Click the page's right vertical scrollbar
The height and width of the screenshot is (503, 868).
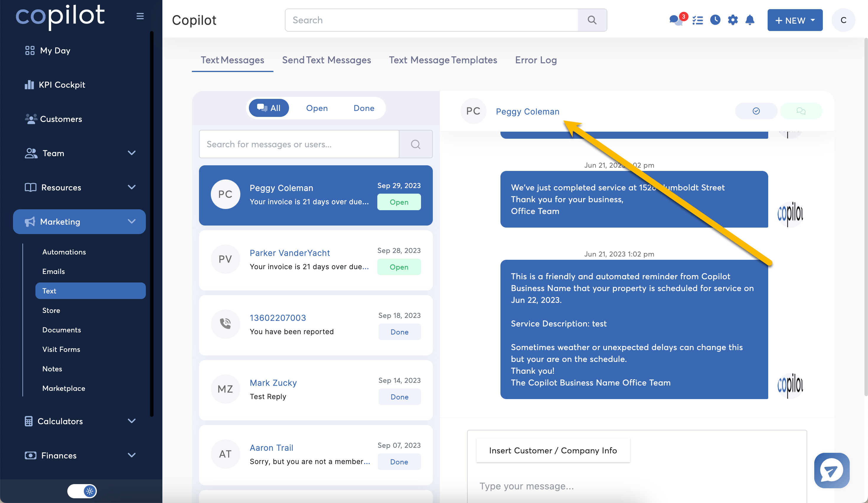point(866,217)
